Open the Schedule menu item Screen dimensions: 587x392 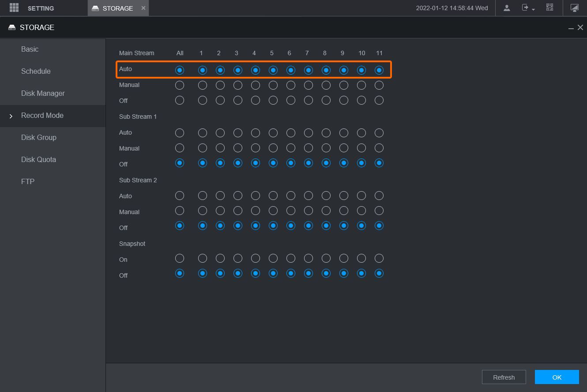coord(36,71)
